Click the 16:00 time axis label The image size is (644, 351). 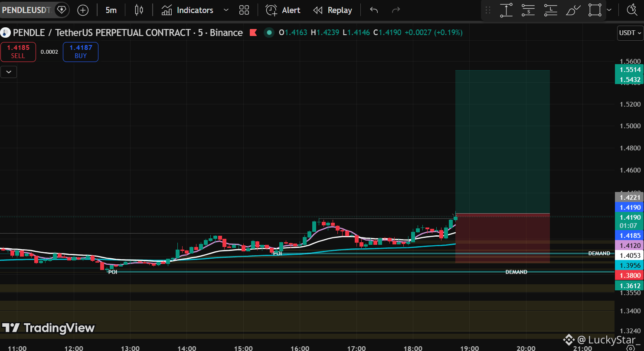click(300, 348)
